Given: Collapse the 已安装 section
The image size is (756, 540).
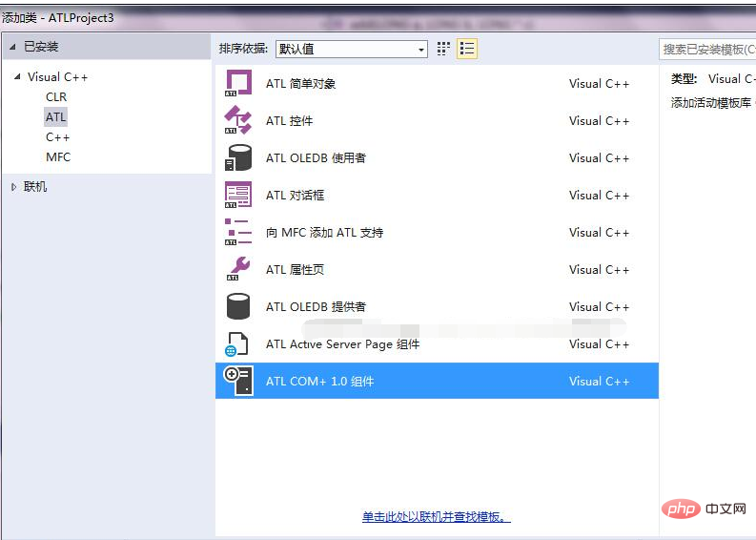Looking at the screenshot, I should tap(13, 47).
